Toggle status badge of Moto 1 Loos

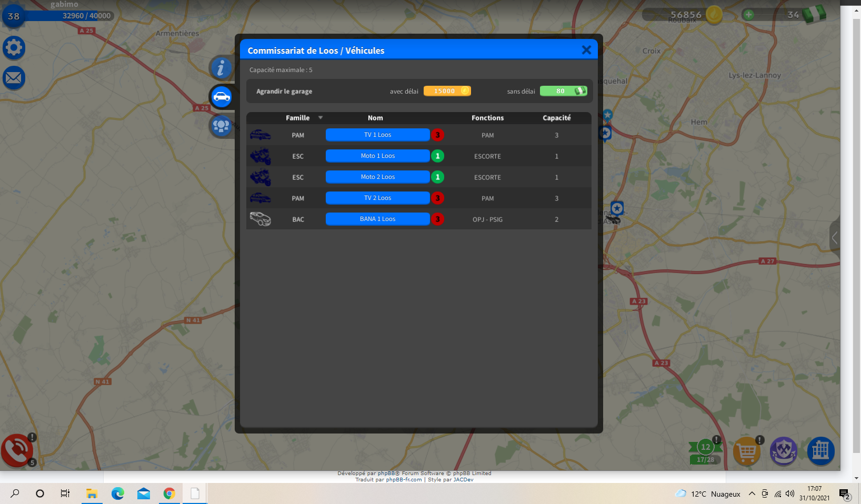pos(437,156)
